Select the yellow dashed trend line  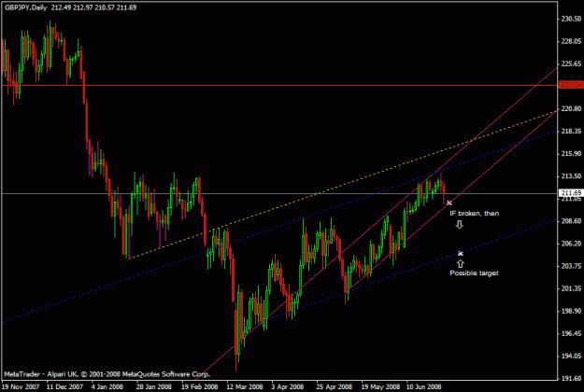pos(343,183)
